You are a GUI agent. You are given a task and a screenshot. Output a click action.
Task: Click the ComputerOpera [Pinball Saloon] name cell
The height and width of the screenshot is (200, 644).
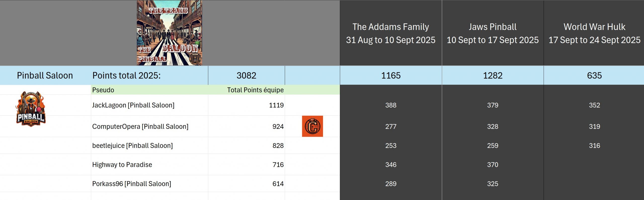(x=140, y=126)
